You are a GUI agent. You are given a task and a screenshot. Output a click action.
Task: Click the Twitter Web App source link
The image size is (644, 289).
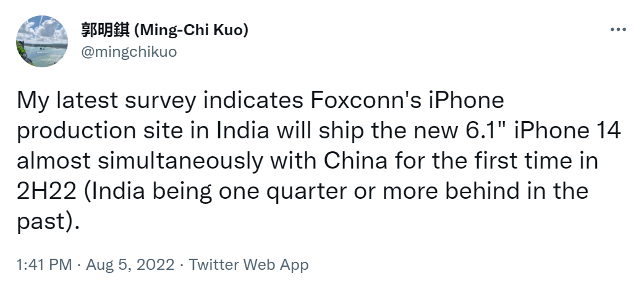pyautogui.click(x=248, y=265)
